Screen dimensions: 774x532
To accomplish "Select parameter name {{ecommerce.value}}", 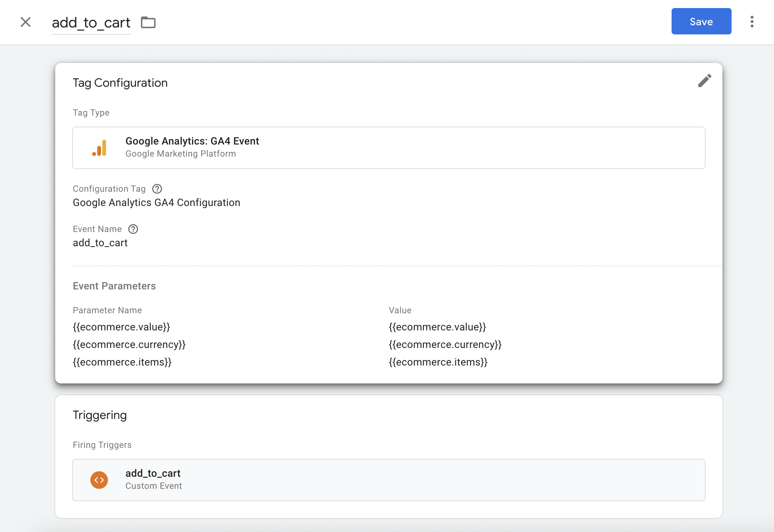I will [x=121, y=327].
